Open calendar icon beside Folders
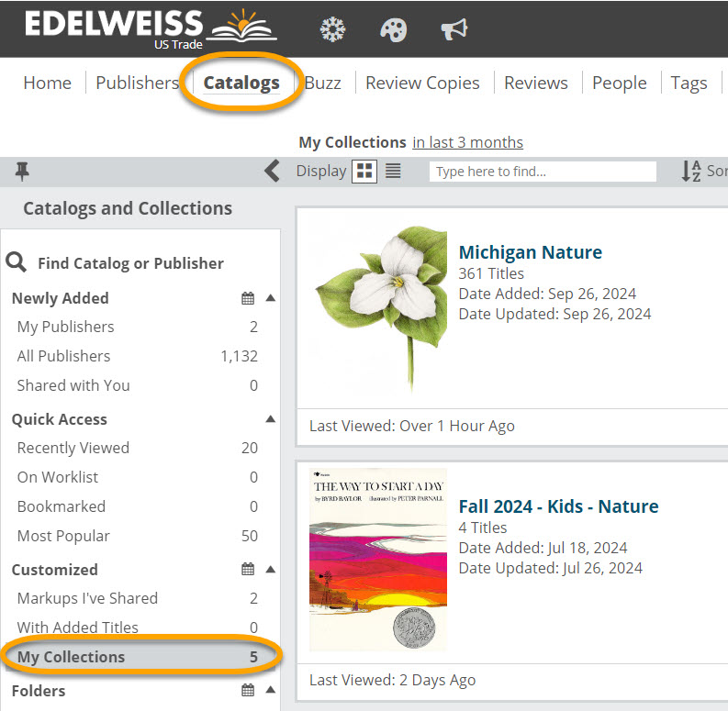The width and height of the screenshot is (728, 711). pyautogui.click(x=248, y=690)
